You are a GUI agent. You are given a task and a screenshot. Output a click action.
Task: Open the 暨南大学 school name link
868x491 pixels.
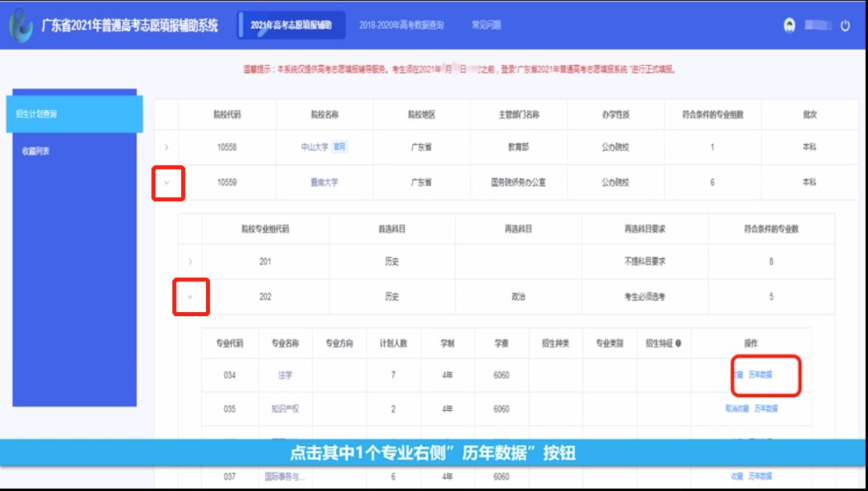click(324, 183)
